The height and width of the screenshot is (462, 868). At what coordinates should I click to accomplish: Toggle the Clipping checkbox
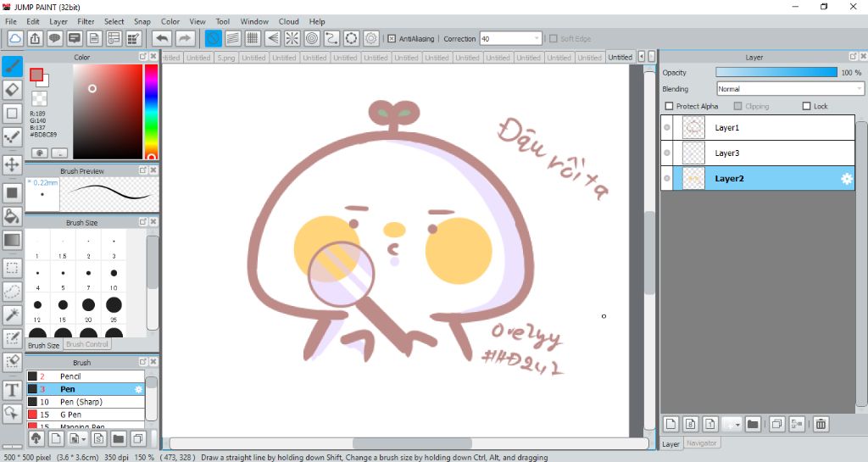click(x=738, y=106)
